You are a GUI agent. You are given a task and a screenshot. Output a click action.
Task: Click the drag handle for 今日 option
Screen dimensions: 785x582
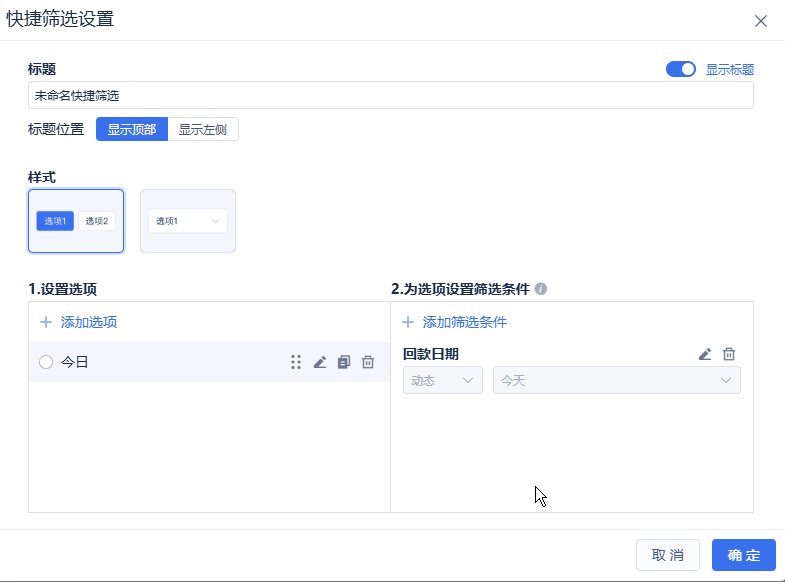point(296,362)
